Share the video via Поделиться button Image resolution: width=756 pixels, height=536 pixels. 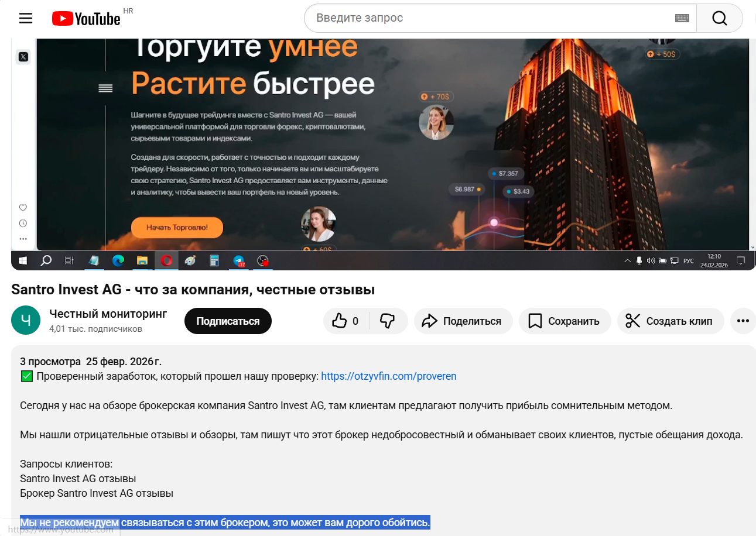pos(463,321)
